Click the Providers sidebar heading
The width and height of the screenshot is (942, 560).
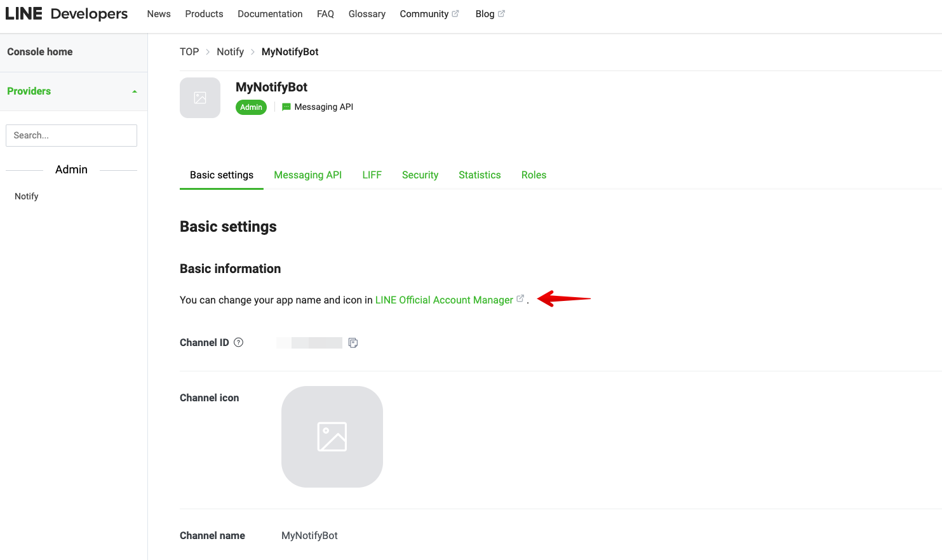tap(29, 91)
